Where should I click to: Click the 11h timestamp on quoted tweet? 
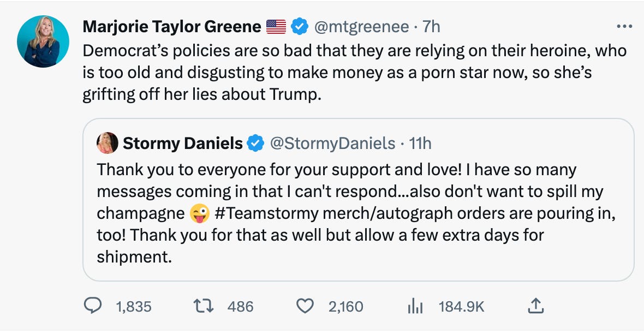click(420, 144)
